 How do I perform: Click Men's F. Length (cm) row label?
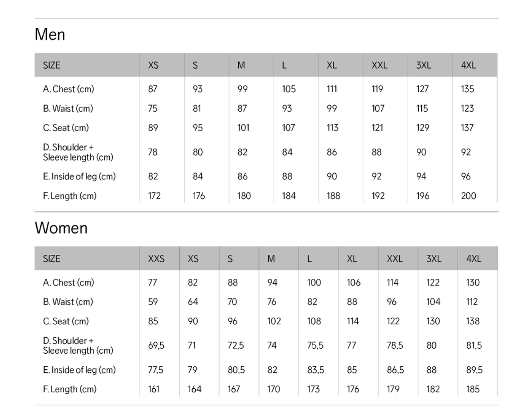point(70,196)
